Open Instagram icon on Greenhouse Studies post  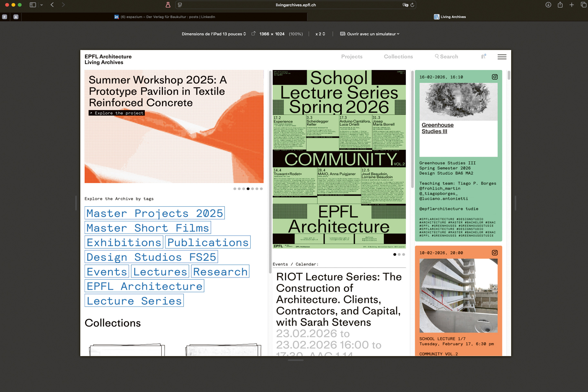[494, 77]
